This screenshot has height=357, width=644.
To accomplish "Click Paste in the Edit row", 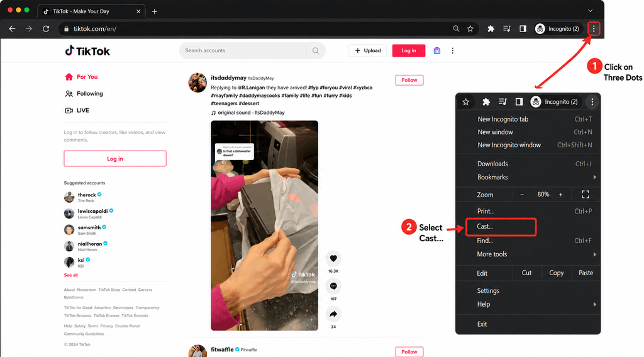I will [x=586, y=273].
